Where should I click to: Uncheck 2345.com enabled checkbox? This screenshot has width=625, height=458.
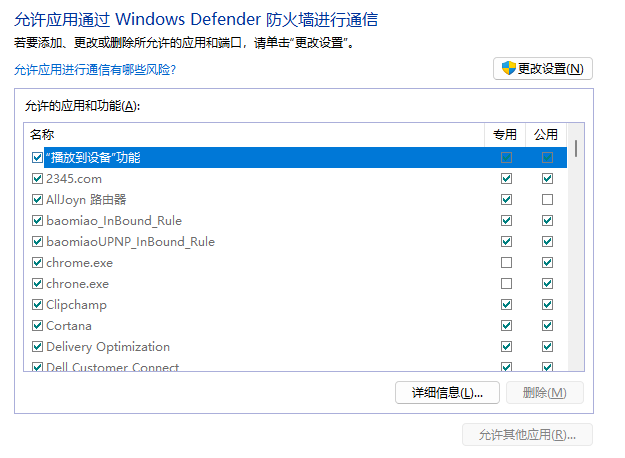click(37, 179)
